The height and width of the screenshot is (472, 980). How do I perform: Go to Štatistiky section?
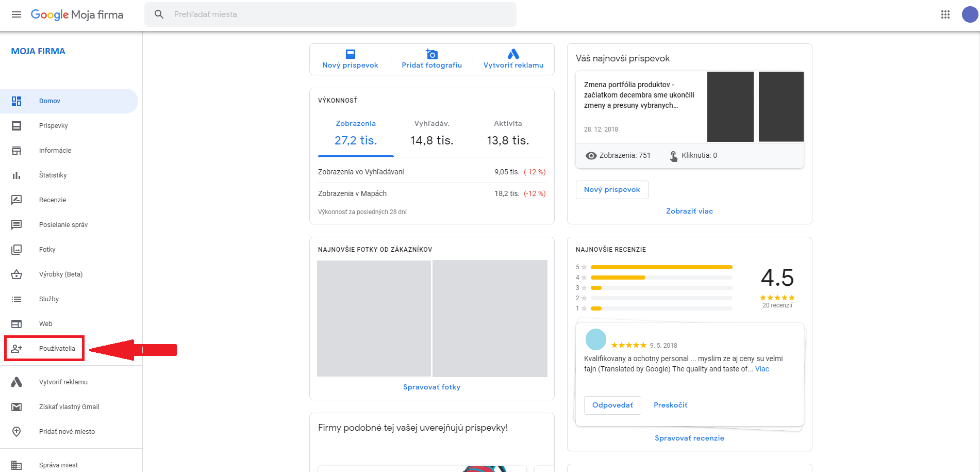[69, 175]
